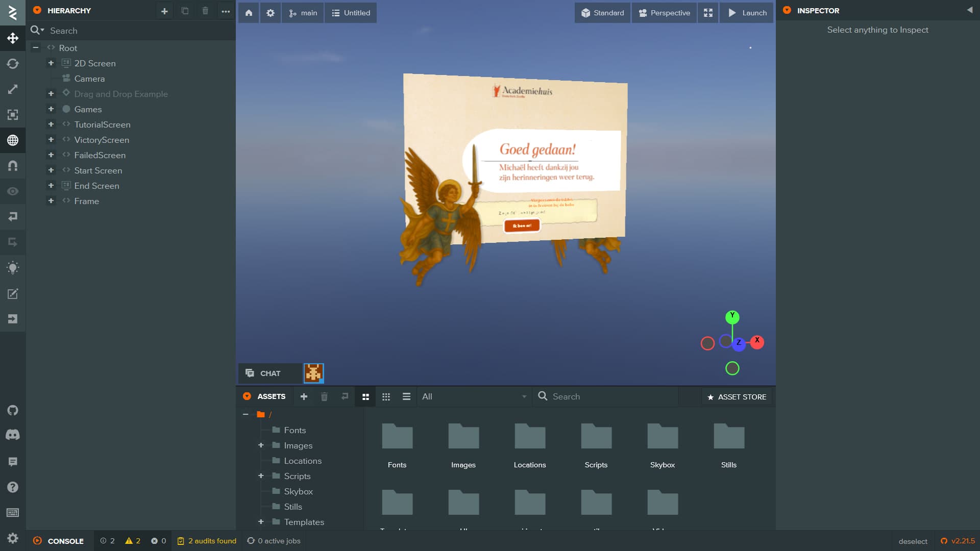Image resolution: width=980 pixels, height=551 pixels.
Task: Duplicate entity icon in Hierarchy header
Action: tap(185, 11)
